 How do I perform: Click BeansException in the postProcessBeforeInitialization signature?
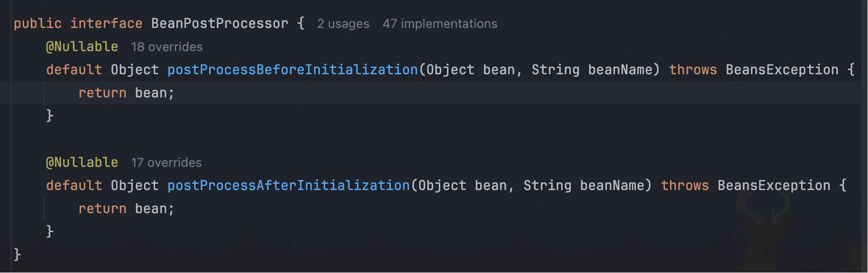click(x=782, y=69)
